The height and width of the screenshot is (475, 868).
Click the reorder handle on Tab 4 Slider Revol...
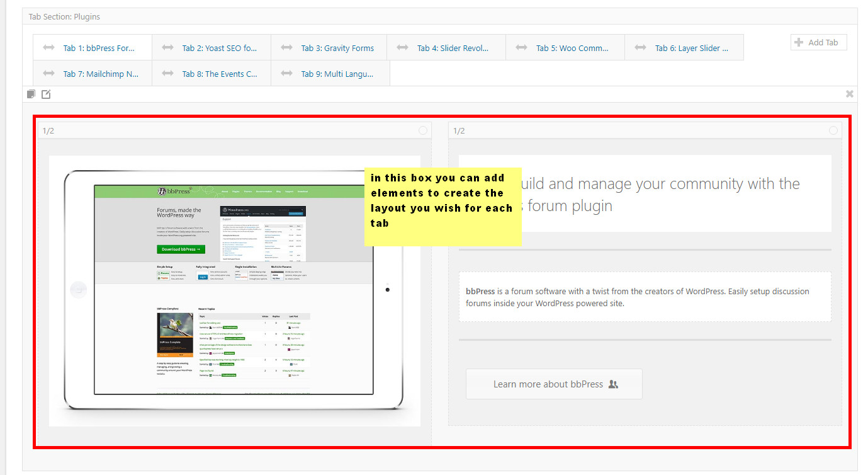[x=402, y=48]
